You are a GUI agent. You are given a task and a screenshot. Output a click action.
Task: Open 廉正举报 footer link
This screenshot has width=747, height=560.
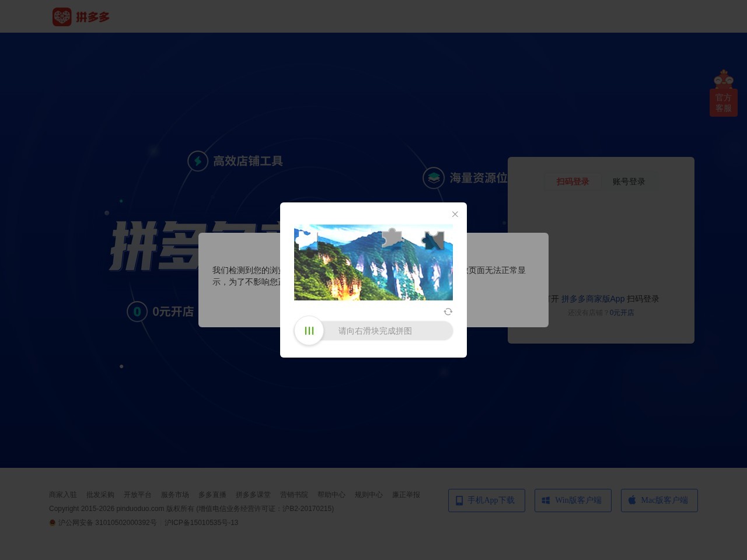tap(406, 495)
